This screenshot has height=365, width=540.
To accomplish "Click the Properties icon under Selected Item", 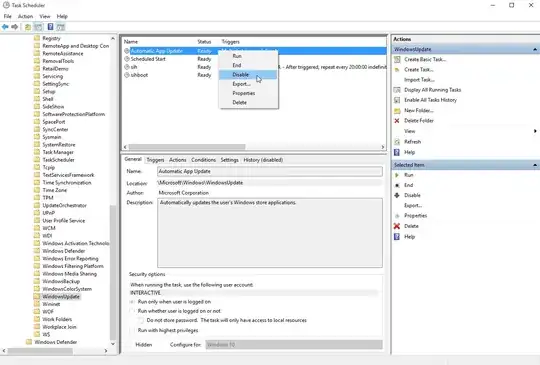I will coord(397,216).
